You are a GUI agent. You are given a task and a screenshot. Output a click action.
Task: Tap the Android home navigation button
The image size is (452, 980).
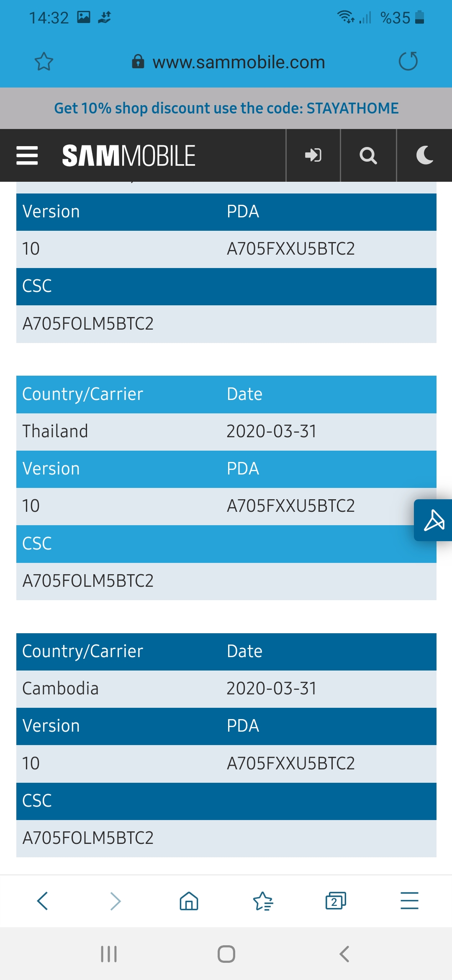pyautogui.click(x=226, y=954)
